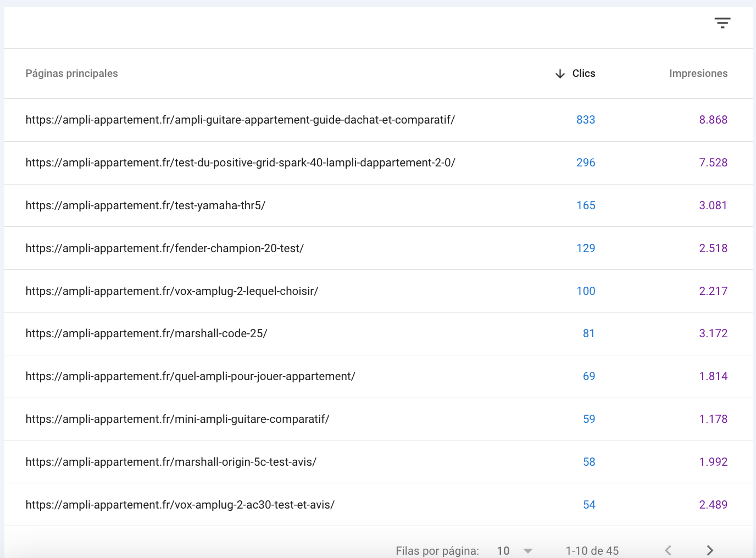The image size is (756, 558).
Task: Click the descending sort arrow beside Clics
Action: (560, 74)
